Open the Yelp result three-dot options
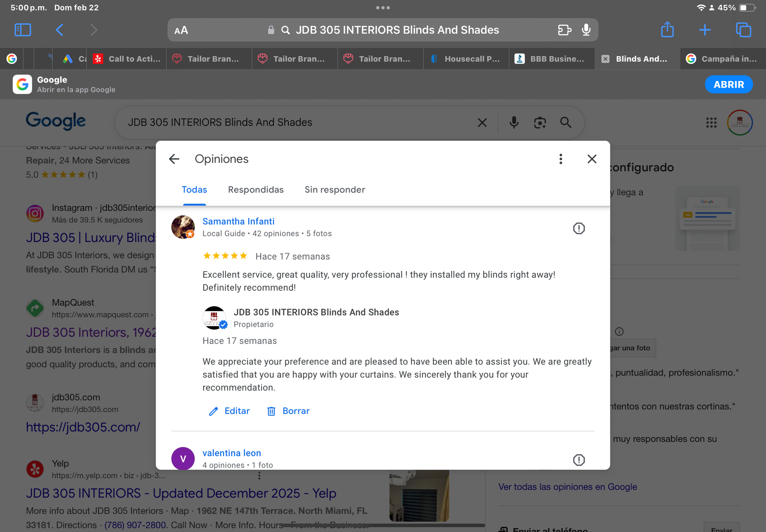 tap(259, 475)
